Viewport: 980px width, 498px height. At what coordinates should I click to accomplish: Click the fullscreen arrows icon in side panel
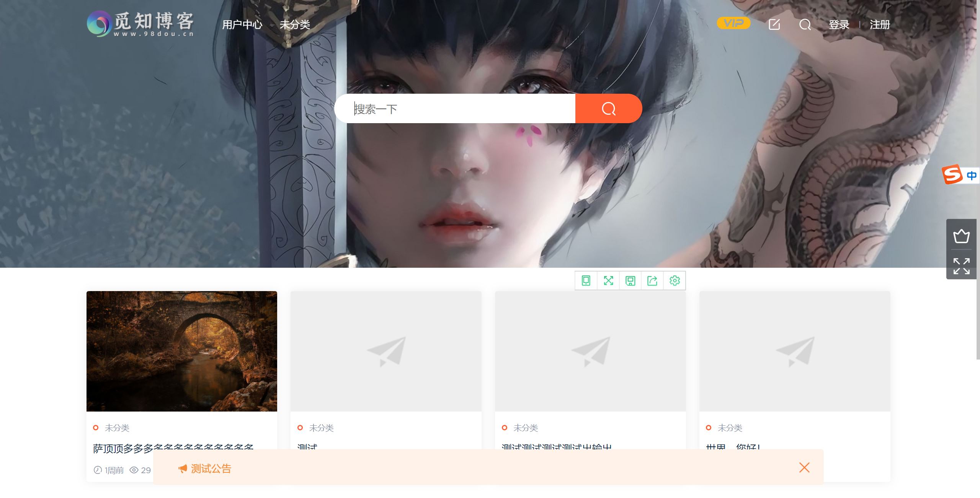pyautogui.click(x=961, y=266)
